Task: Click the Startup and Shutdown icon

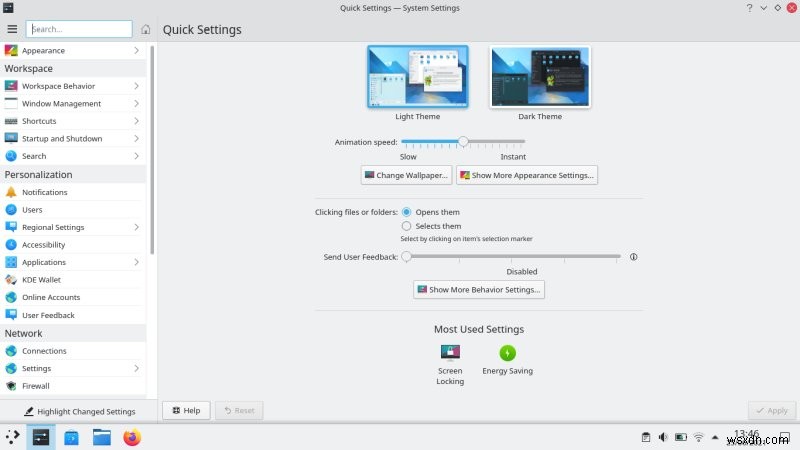Action: click(x=11, y=138)
